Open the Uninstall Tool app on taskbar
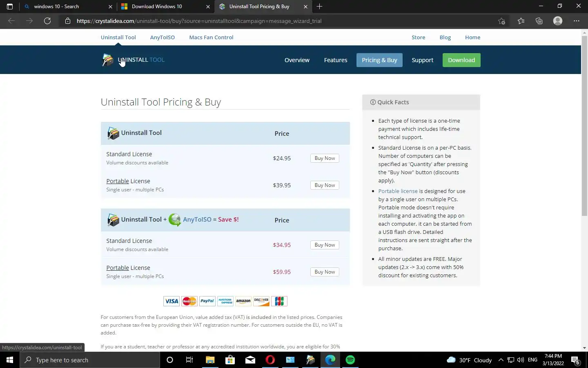Viewport: 588px width, 368px height. [310, 360]
